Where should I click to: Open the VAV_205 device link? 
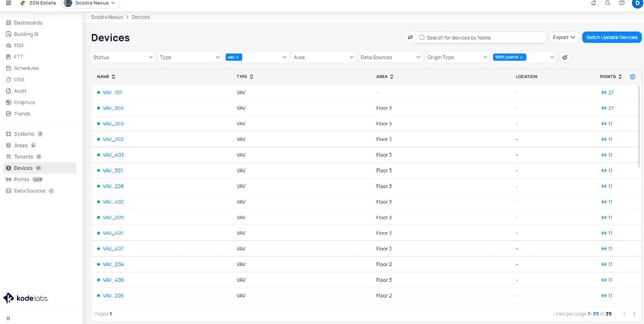click(113, 296)
